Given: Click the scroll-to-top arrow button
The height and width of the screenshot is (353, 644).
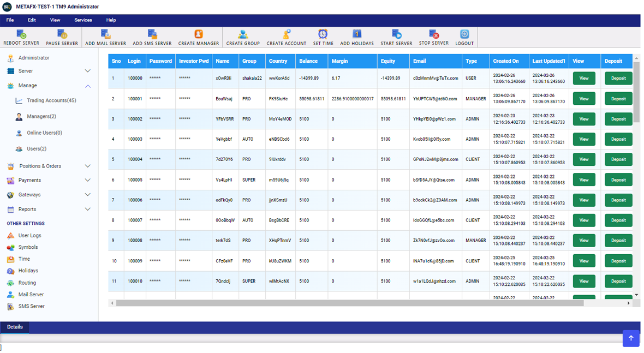Looking at the screenshot, I should point(631,338).
